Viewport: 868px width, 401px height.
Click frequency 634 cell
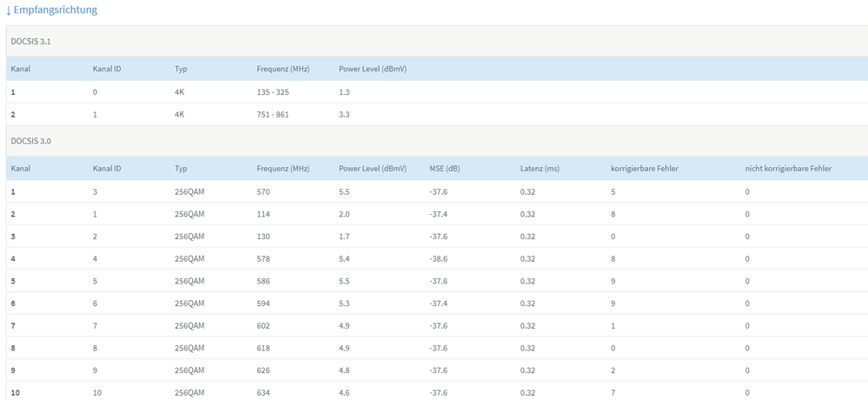[x=263, y=392]
